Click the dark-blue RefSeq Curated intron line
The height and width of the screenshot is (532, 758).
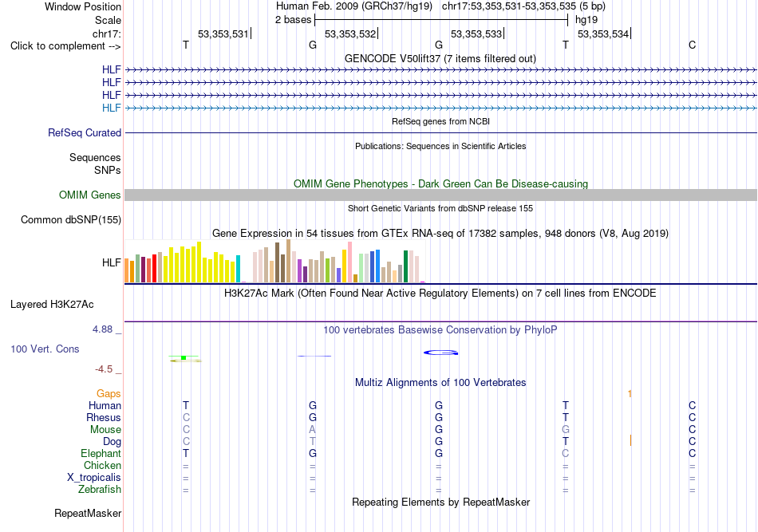tap(440, 132)
